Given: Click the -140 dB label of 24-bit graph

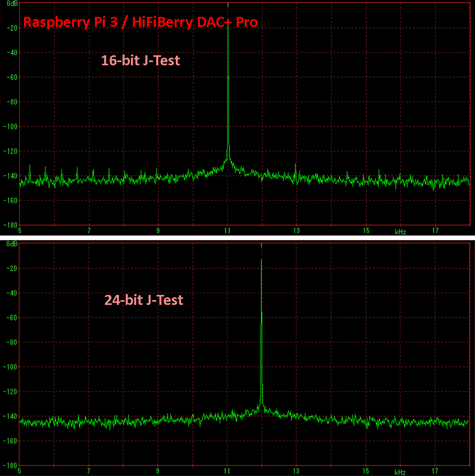Looking at the screenshot, I should [11, 416].
